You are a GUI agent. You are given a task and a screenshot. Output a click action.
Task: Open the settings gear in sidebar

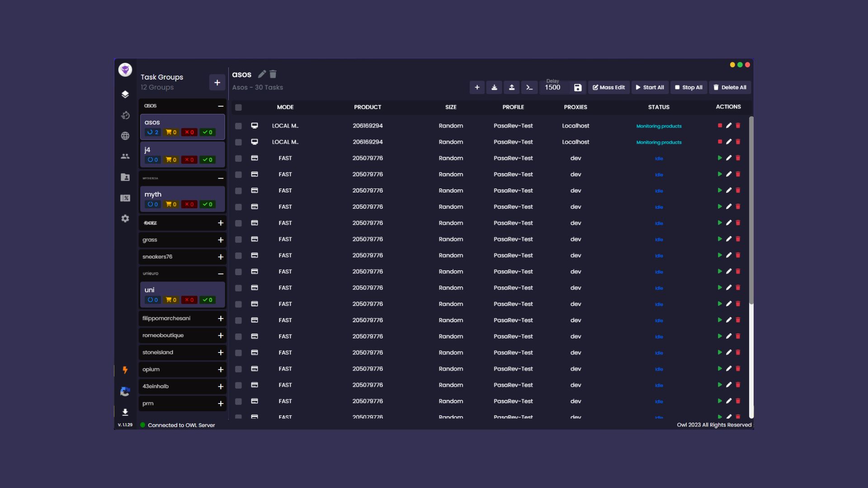coord(125,219)
